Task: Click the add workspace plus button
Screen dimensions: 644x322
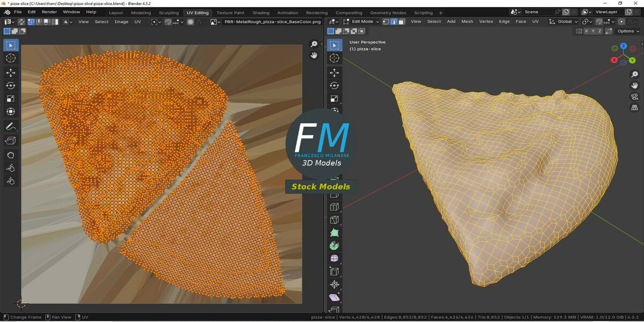Action: [x=441, y=12]
